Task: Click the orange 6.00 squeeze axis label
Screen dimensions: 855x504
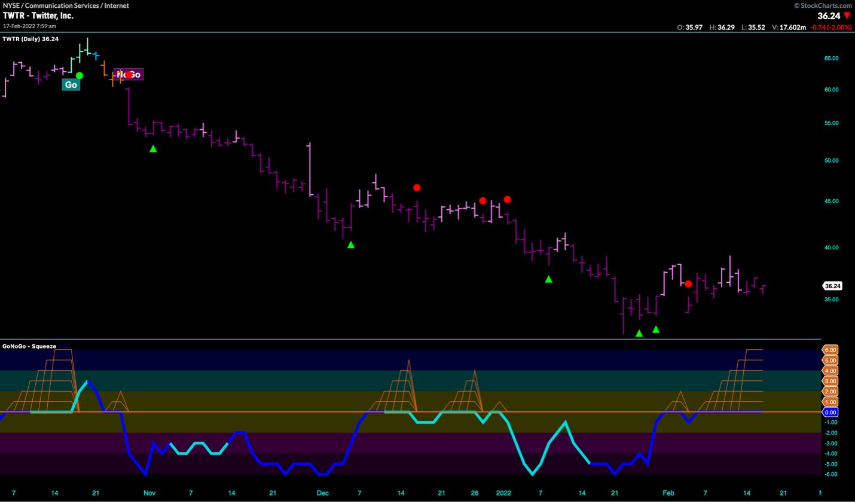Action: (x=830, y=350)
